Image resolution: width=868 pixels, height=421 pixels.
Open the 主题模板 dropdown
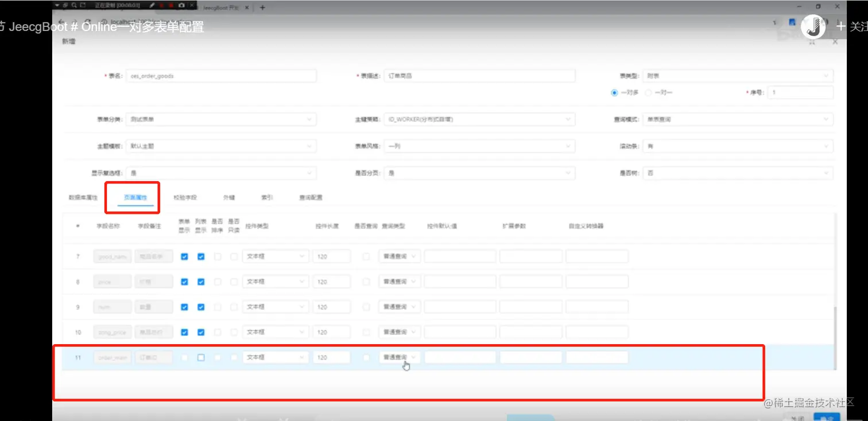coord(221,146)
